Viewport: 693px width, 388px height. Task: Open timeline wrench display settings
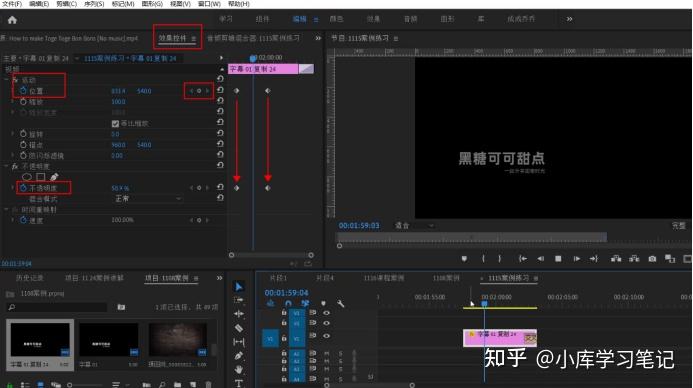pos(340,304)
